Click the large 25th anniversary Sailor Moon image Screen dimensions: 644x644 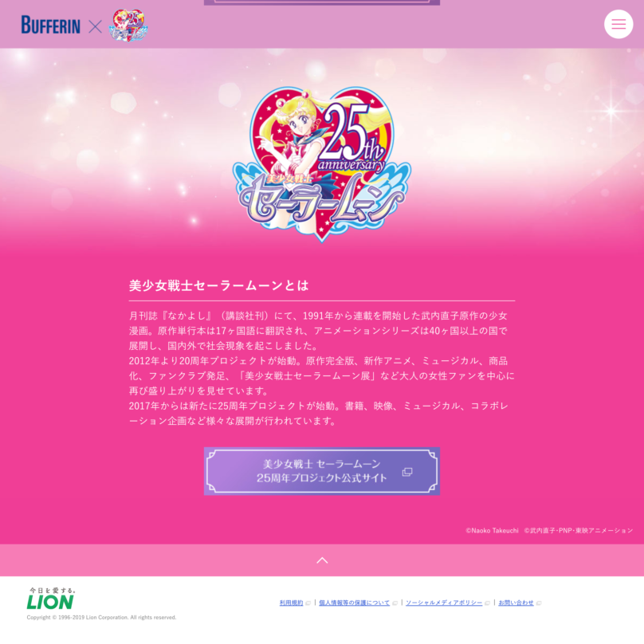[x=322, y=164]
